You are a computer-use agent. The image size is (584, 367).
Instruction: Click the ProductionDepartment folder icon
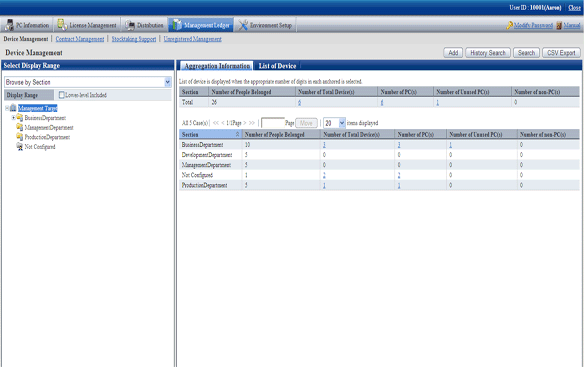[19, 137]
